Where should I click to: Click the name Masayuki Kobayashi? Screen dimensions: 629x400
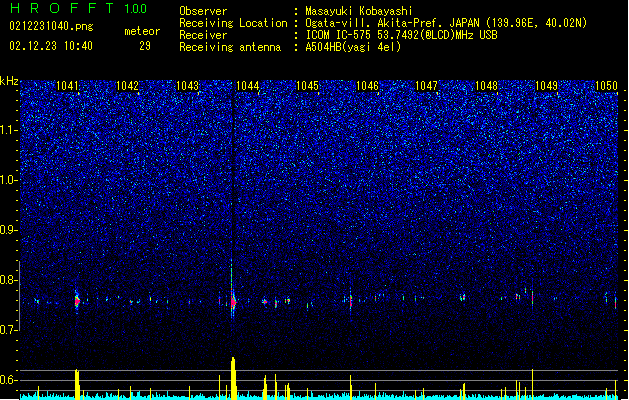(x=359, y=11)
